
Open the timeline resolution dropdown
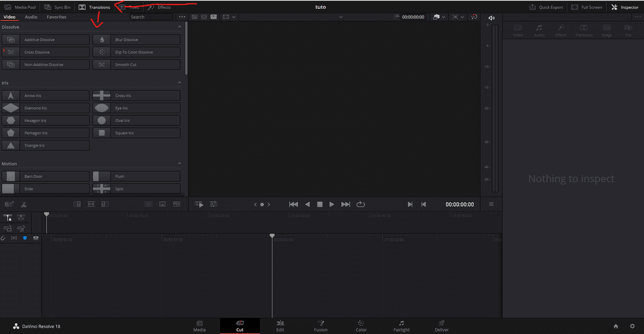(439, 17)
